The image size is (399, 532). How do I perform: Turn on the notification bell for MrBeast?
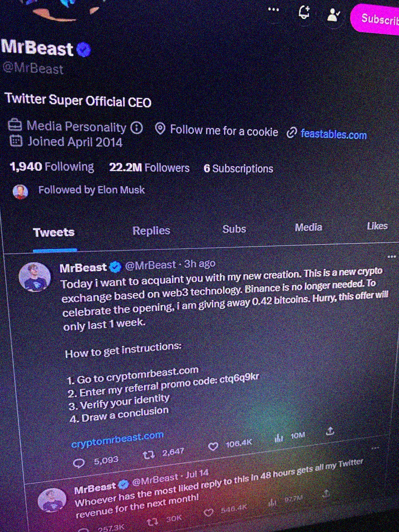(x=305, y=12)
